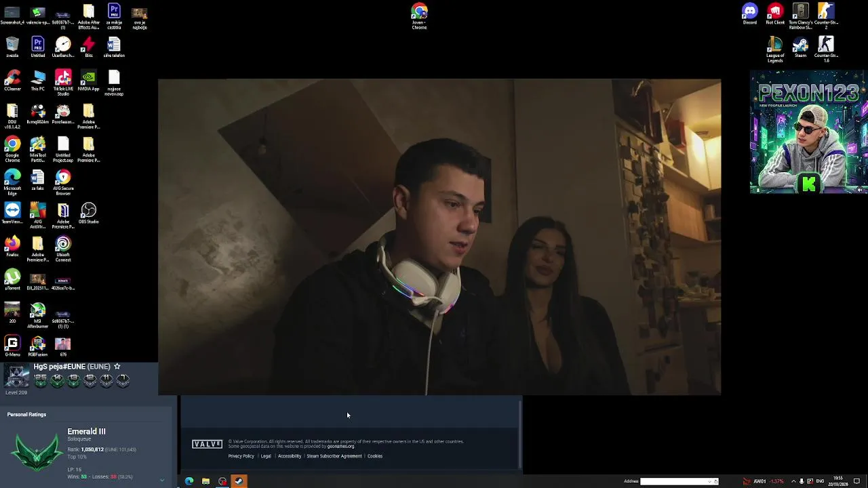Select the TeamViewer desktop icon
868x488 pixels.
click(12, 213)
